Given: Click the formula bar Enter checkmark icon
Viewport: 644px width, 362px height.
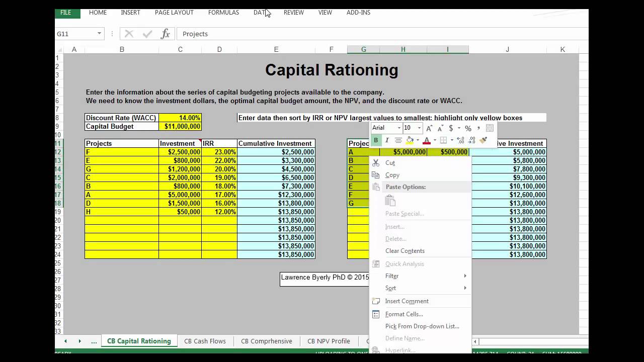Looking at the screenshot, I should (147, 34).
